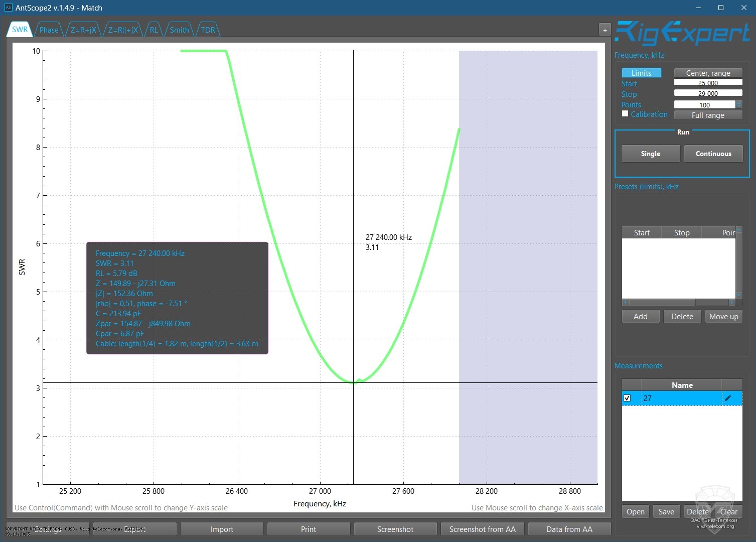Start a Single sweep

[650, 154]
